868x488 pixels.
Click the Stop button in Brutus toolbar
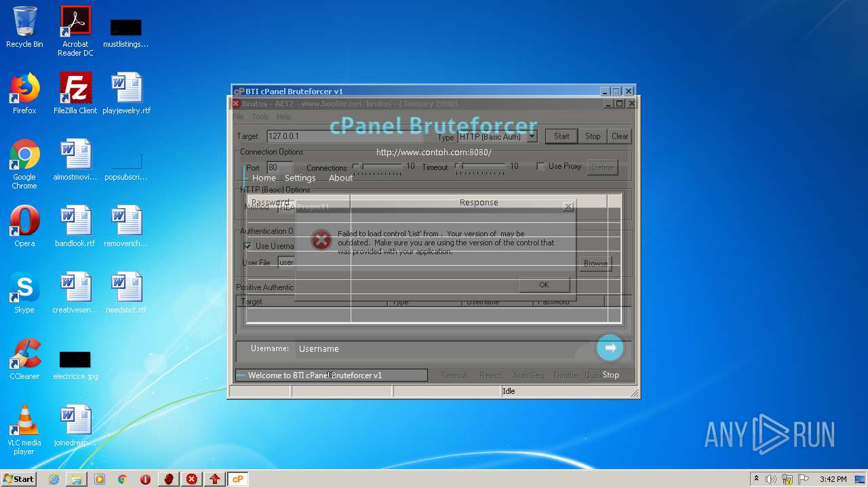click(593, 136)
